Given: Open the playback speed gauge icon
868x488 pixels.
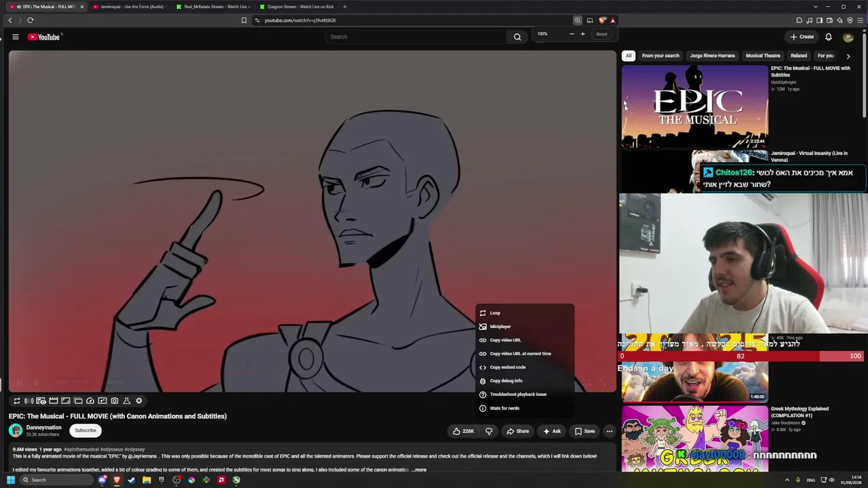Looking at the screenshot, I should (90, 401).
